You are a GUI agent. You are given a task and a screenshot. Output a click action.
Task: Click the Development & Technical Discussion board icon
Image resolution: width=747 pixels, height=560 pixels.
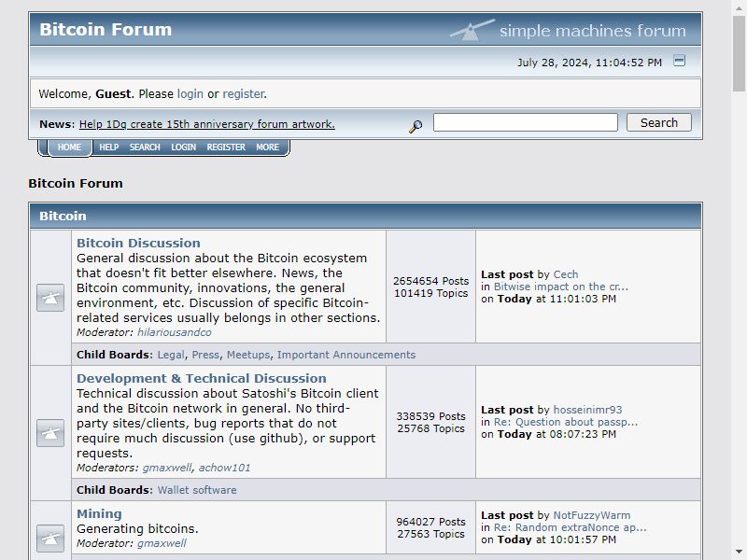click(50, 433)
